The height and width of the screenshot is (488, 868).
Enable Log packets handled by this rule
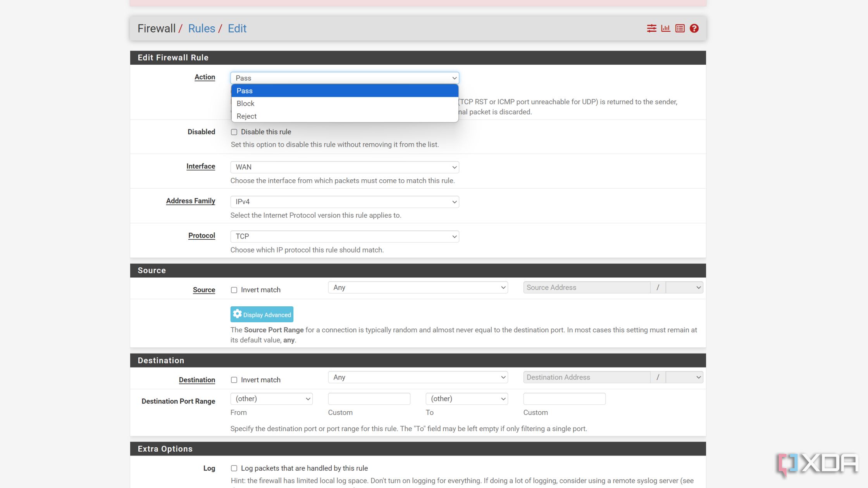point(234,468)
